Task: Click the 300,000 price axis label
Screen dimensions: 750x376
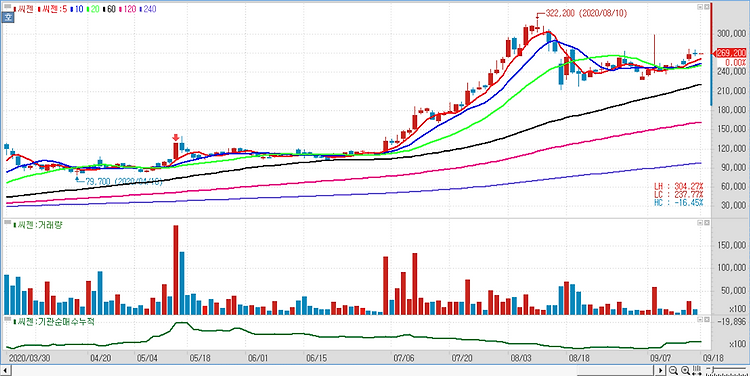Action: tap(731, 33)
